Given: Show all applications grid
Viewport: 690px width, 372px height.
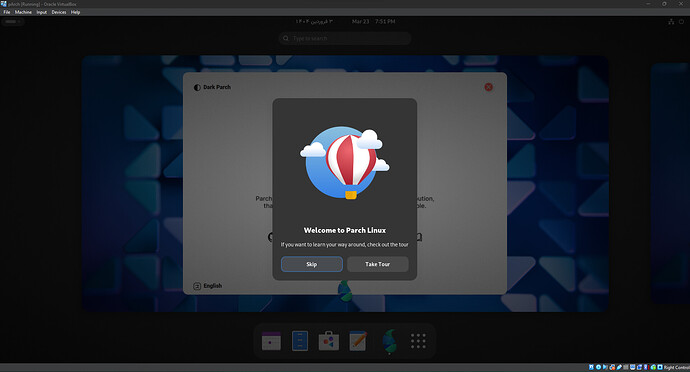Looking at the screenshot, I should click(x=418, y=341).
